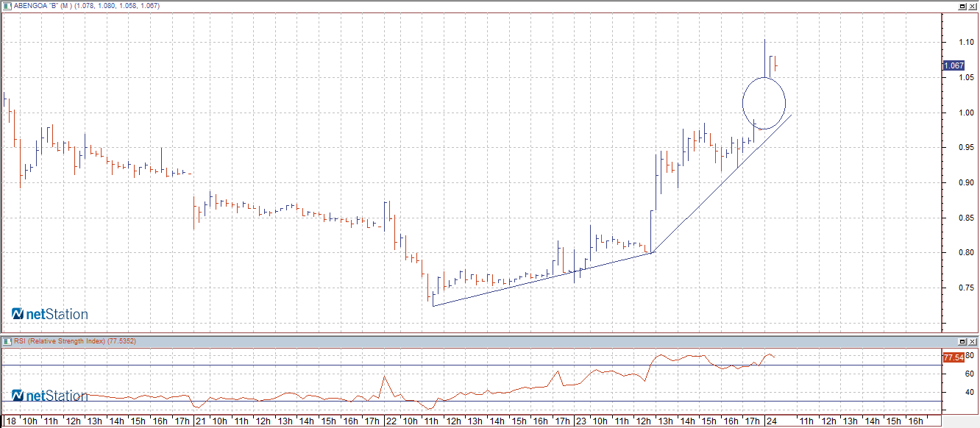
Task: Click the 60 level on RSI axis
Action: [970, 374]
